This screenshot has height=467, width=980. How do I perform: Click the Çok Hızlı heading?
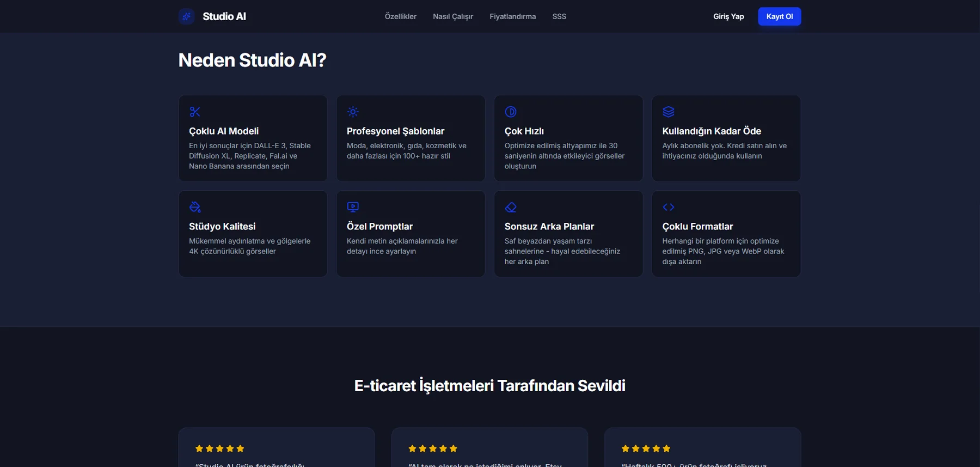click(524, 131)
